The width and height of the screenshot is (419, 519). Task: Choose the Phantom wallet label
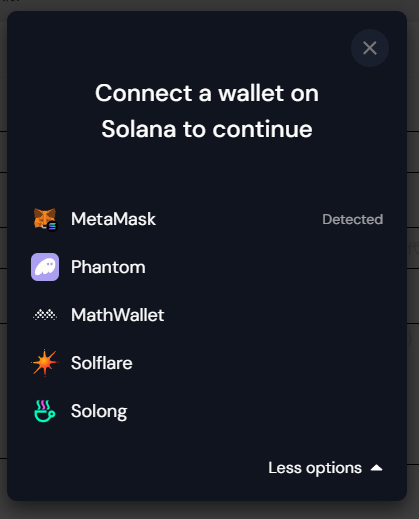pos(108,267)
